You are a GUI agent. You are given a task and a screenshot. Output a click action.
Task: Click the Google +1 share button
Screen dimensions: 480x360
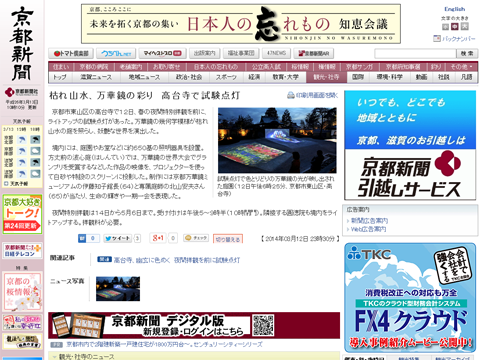158,238
